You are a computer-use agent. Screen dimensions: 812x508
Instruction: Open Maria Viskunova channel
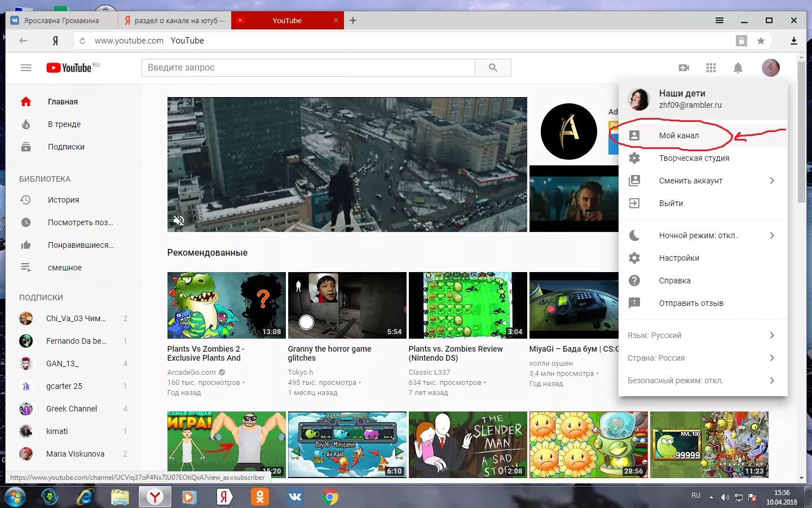click(x=73, y=454)
